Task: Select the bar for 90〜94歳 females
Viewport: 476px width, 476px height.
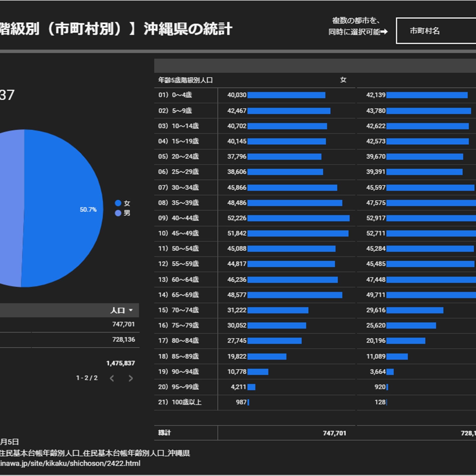Action: [x=258, y=372]
